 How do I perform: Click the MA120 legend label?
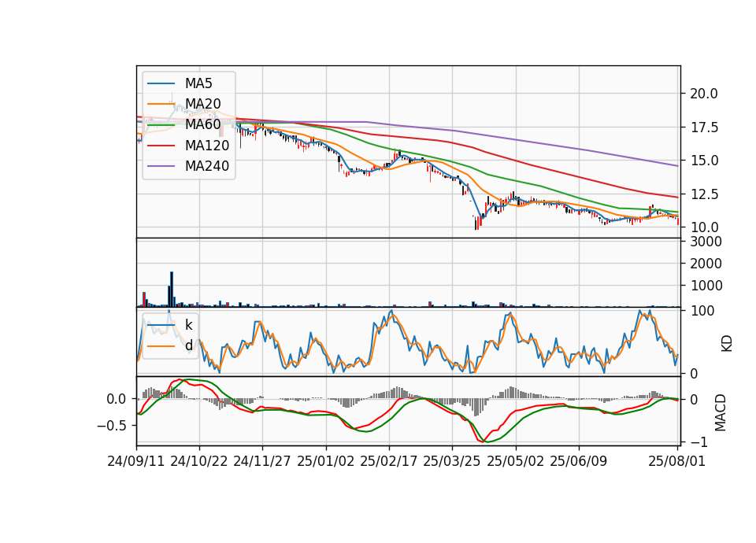tap(207, 146)
